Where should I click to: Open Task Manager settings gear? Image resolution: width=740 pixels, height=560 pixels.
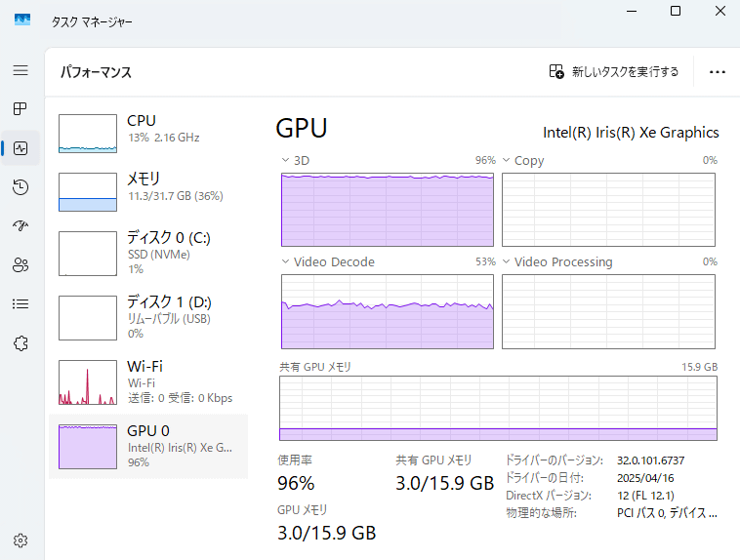tap(21, 540)
